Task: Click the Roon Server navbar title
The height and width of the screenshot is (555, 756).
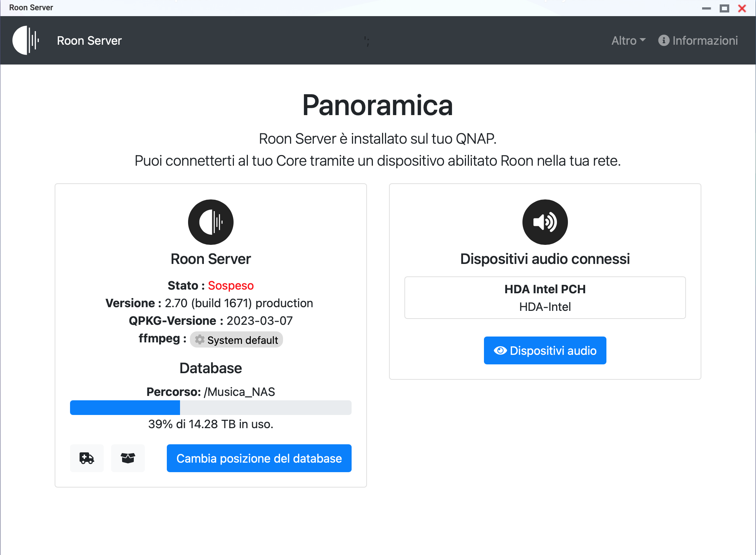Action: 89,40
